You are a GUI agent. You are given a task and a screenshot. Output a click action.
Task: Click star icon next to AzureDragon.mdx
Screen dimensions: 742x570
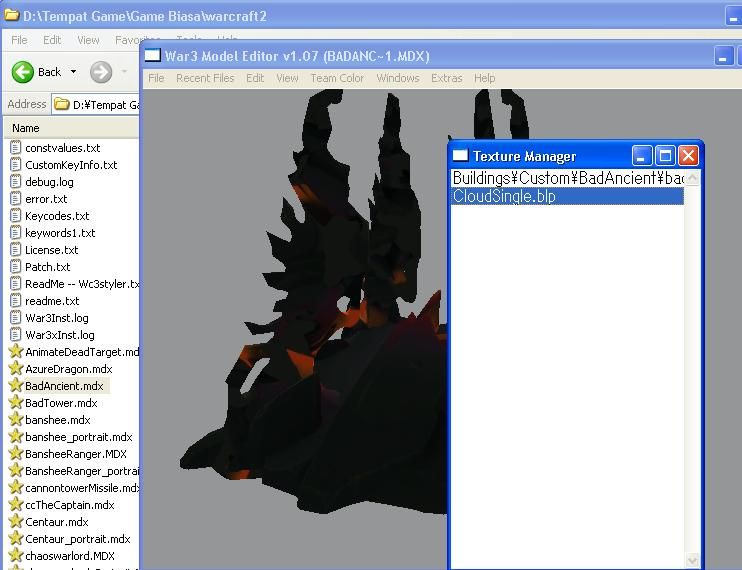[x=16, y=368]
